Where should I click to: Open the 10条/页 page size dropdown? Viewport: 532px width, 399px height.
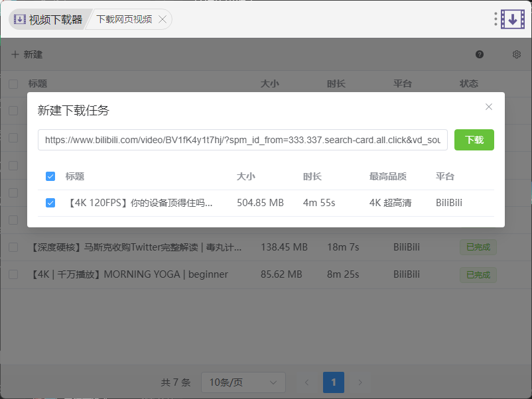tap(243, 382)
